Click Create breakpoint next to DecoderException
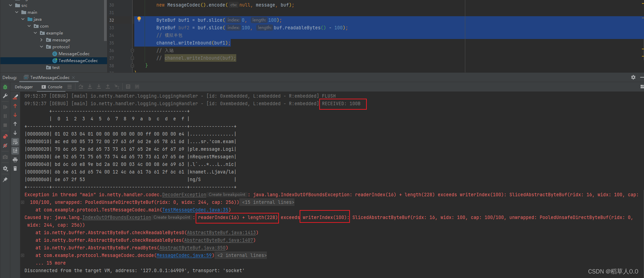The image size is (644, 278). click(x=227, y=195)
